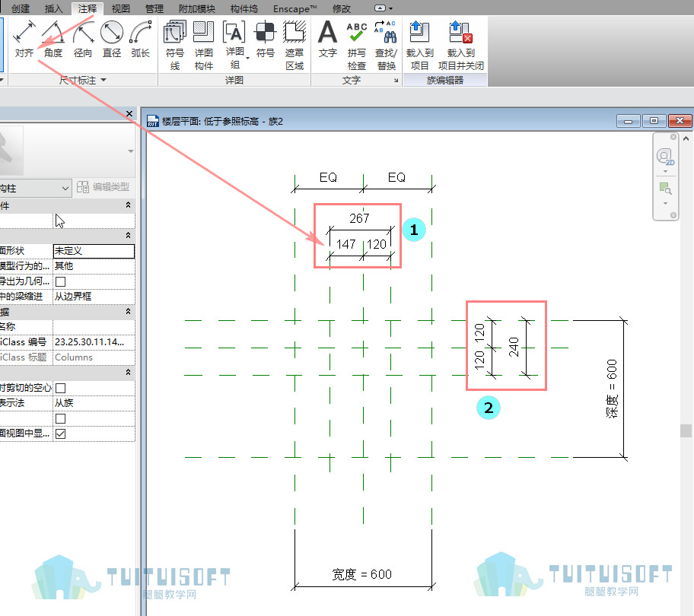Open the 视图 ribbon tab

120,8
